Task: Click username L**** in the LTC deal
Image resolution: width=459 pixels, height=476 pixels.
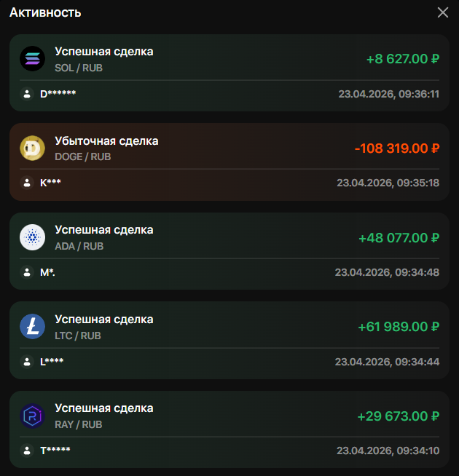Action: pos(52,361)
